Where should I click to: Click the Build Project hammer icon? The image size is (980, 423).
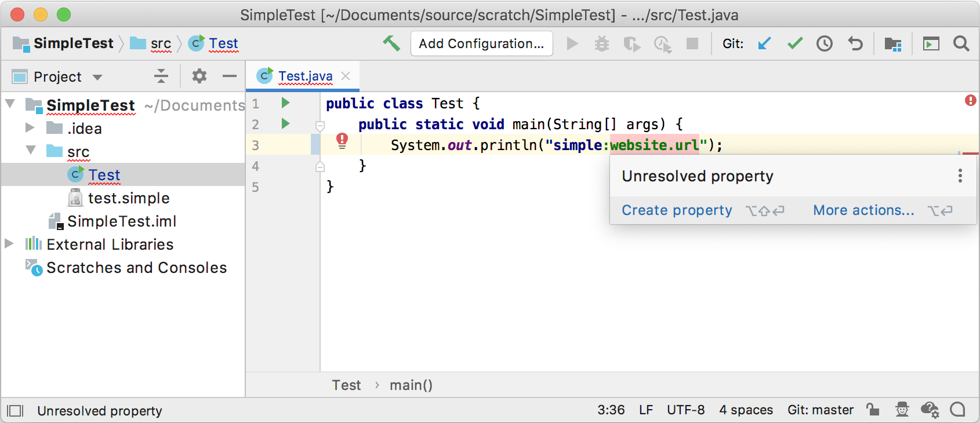tap(391, 43)
